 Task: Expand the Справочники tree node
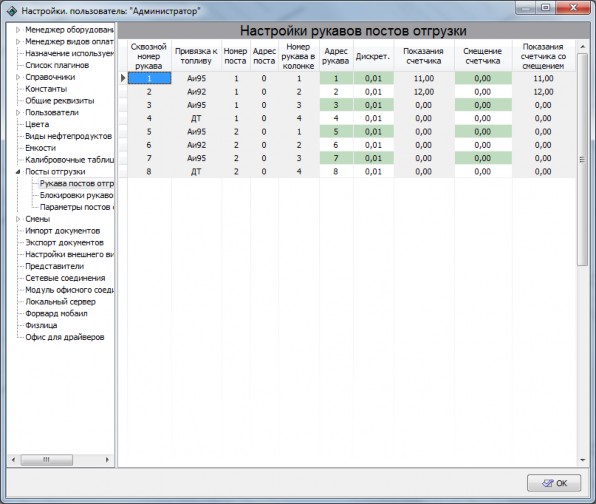click(x=17, y=77)
